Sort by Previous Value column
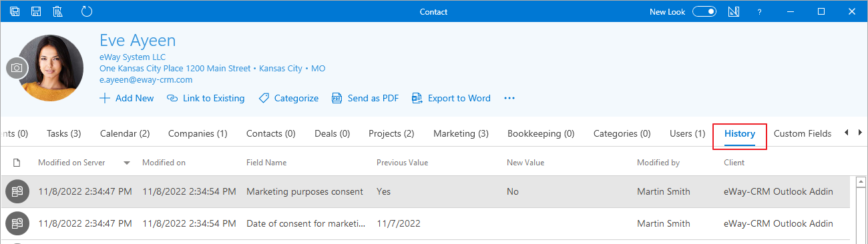Viewport: 868px width, 244px height. point(403,163)
